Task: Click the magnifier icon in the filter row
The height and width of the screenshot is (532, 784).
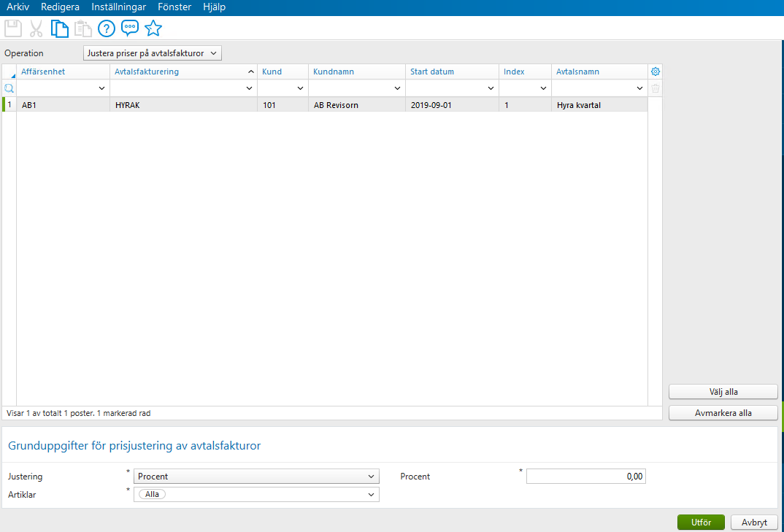Action: [8, 88]
